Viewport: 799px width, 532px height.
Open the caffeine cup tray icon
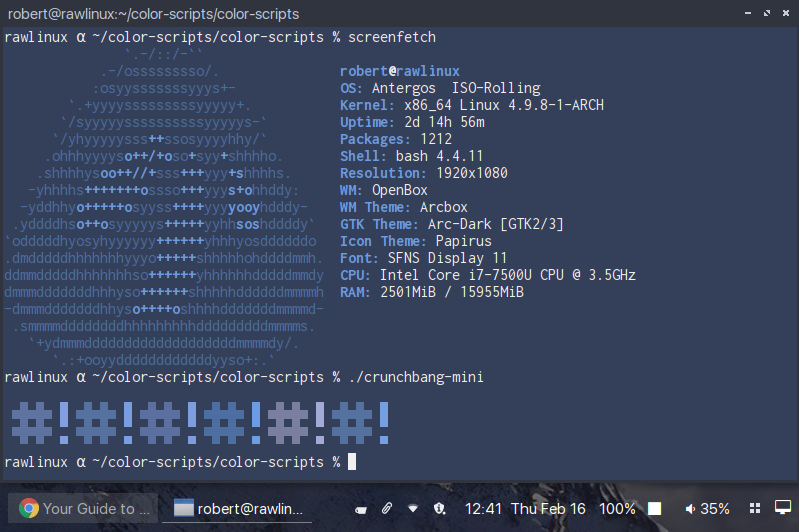(361, 509)
